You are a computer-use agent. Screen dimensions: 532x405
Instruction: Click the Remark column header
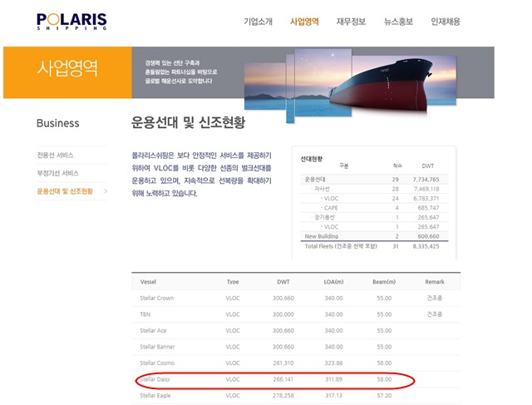click(x=435, y=282)
